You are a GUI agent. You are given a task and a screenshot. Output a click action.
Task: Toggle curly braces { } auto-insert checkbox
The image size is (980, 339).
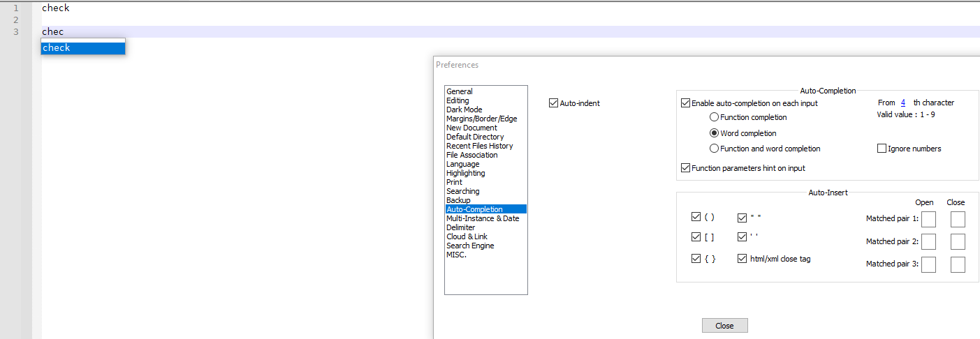(x=696, y=259)
